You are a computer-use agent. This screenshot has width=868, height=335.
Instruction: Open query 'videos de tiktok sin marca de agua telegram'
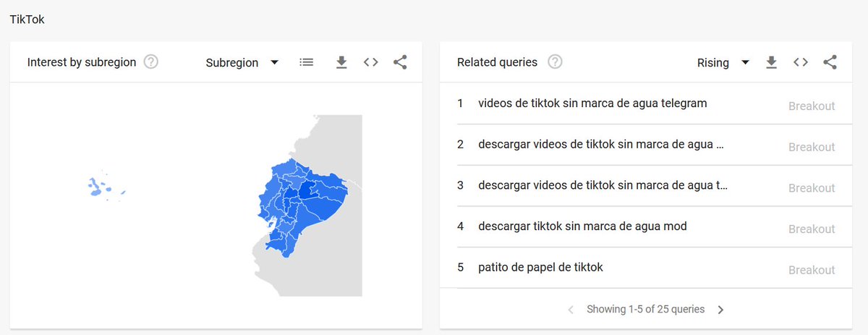(592, 103)
